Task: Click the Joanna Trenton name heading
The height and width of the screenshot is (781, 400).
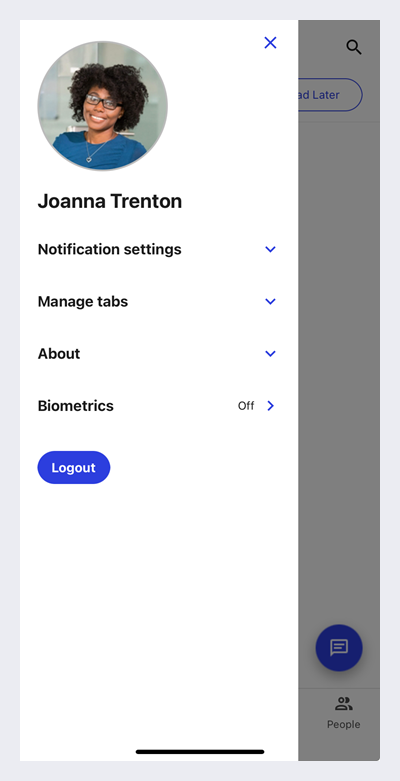Action: tap(110, 201)
